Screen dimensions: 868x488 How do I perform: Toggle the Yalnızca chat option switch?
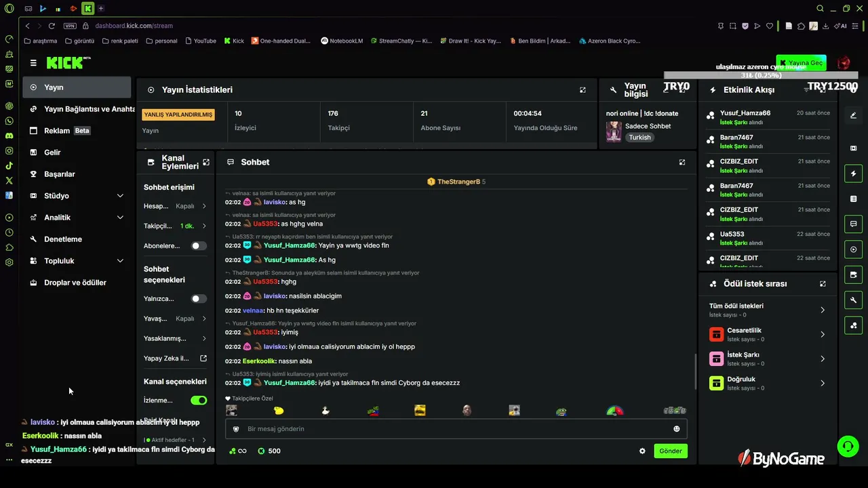pos(199,299)
